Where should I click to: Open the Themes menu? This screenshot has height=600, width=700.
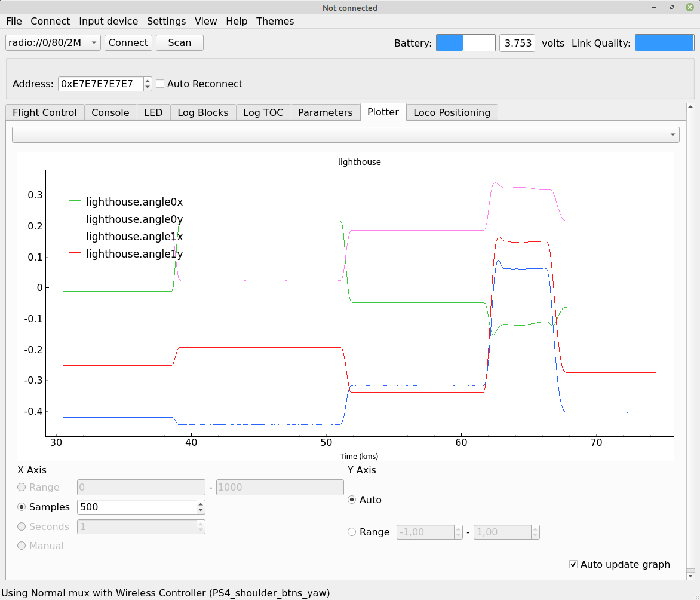coord(275,21)
